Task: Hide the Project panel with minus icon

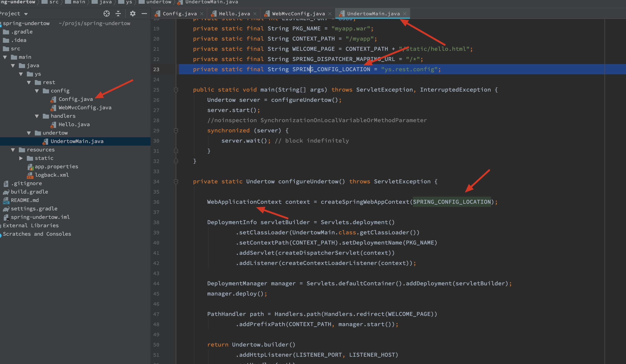Action: 144,14
